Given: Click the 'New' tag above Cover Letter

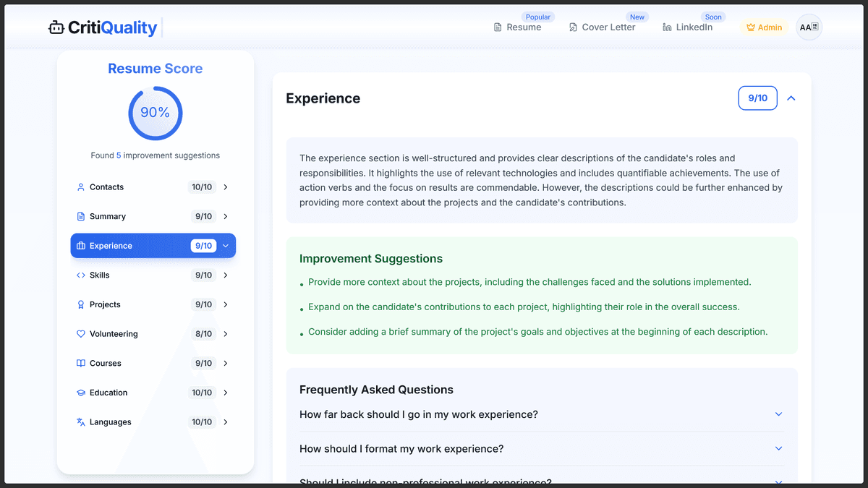Looking at the screenshot, I should click(637, 17).
